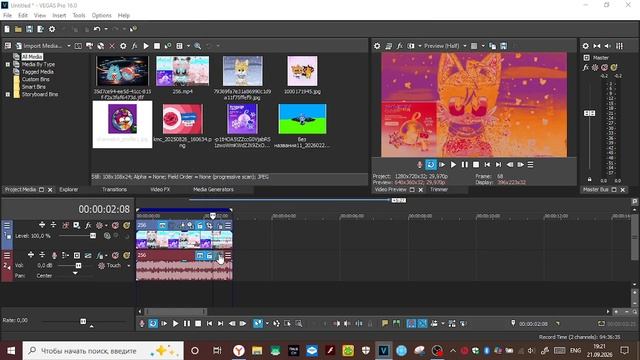Open video preview properties gear icon
640x360 pixels.
pyautogui.click(x=377, y=46)
